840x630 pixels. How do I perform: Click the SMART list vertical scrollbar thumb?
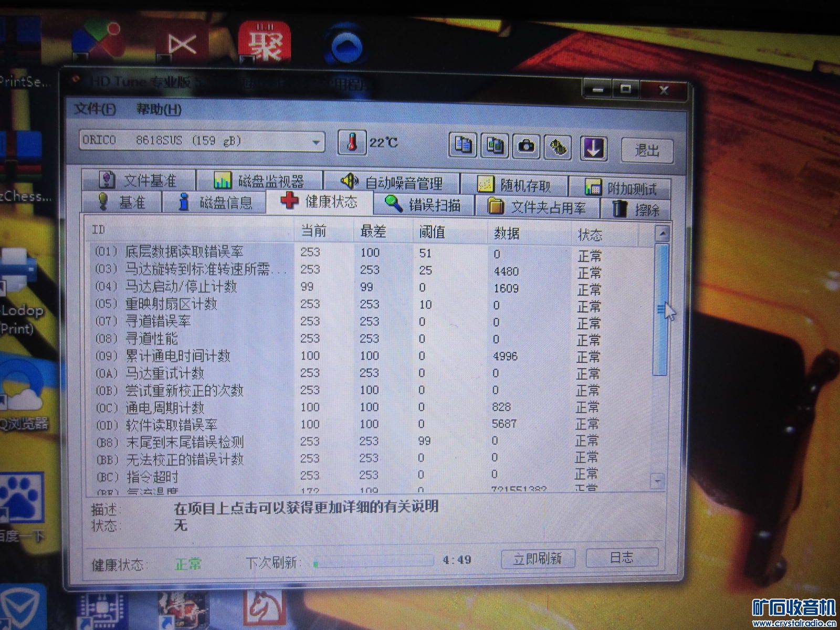(x=661, y=310)
